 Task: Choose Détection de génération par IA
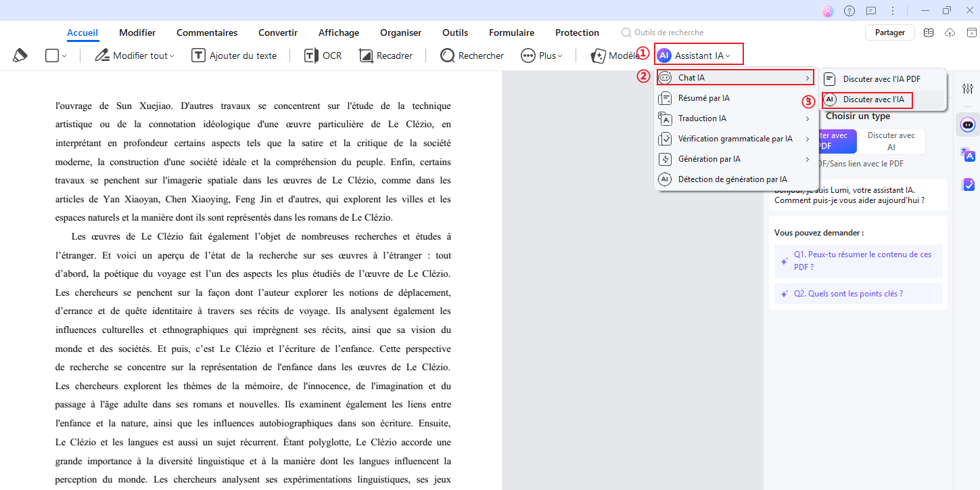pyautogui.click(x=736, y=179)
